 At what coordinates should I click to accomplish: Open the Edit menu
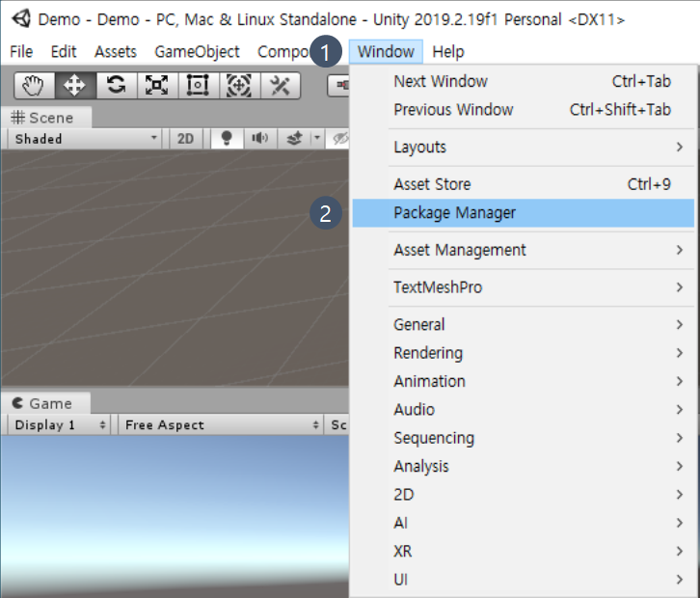click(x=64, y=52)
